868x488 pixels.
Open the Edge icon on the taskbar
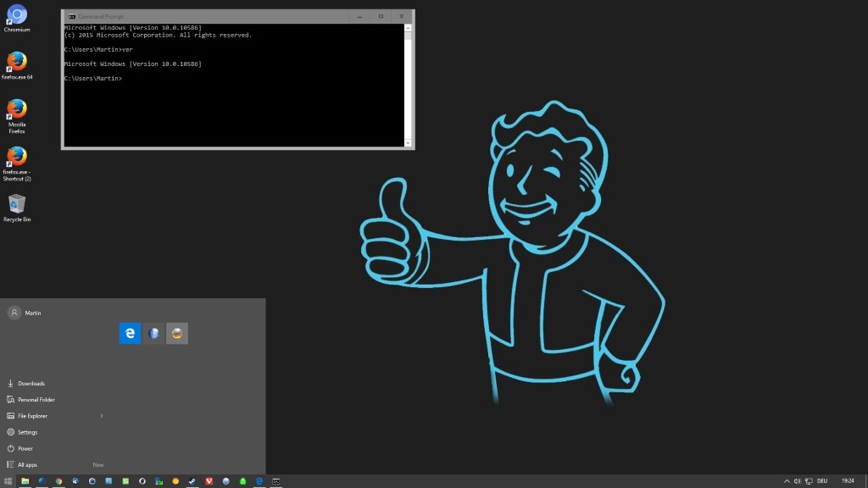click(x=259, y=481)
